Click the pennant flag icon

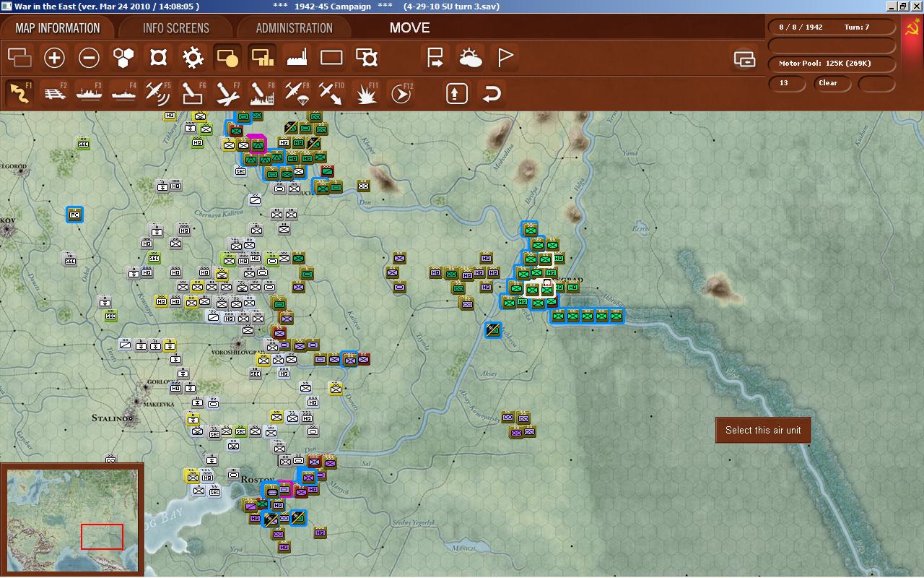(505, 57)
